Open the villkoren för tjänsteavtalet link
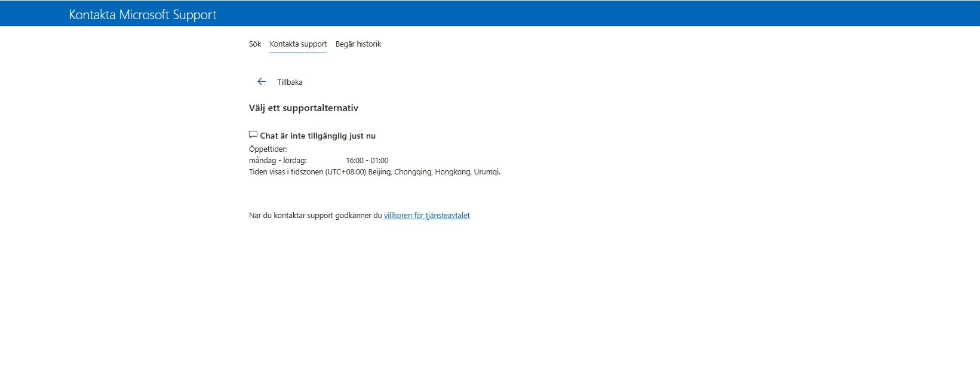The height and width of the screenshot is (365, 980). click(x=427, y=216)
